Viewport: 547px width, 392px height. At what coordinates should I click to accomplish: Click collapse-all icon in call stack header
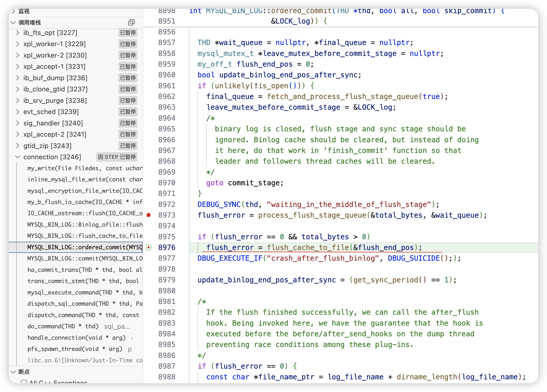131,23
